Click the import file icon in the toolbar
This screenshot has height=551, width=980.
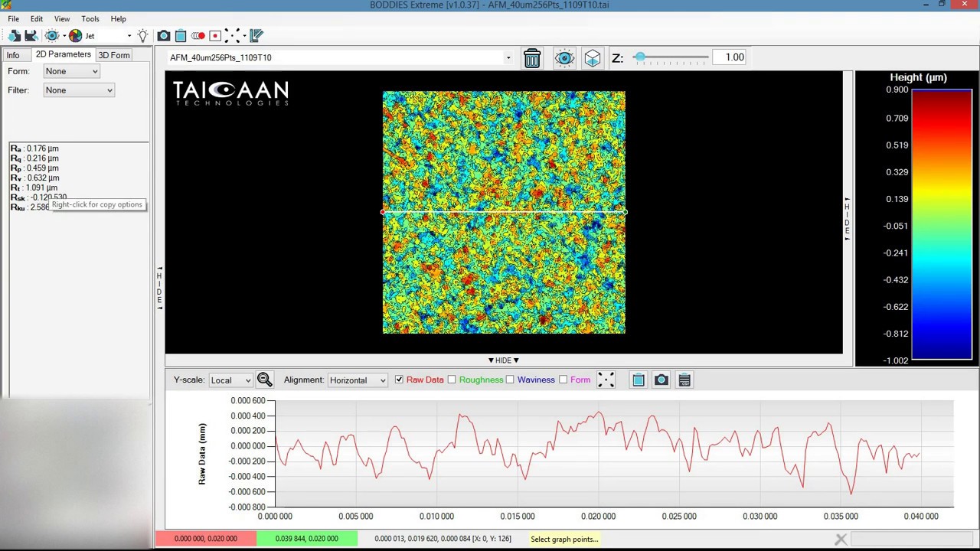(x=15, y=36)
